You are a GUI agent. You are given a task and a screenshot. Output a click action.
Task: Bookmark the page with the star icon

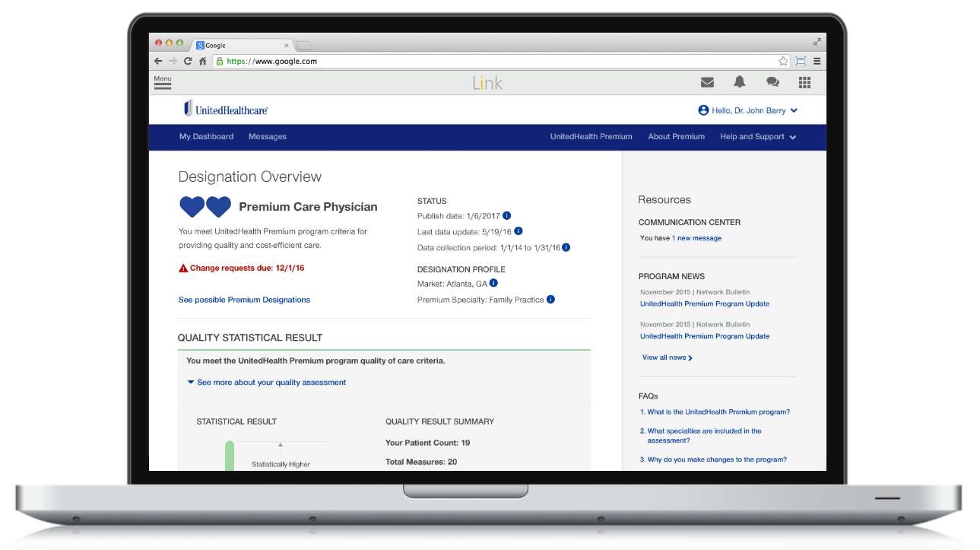click(x=783, y=61)
